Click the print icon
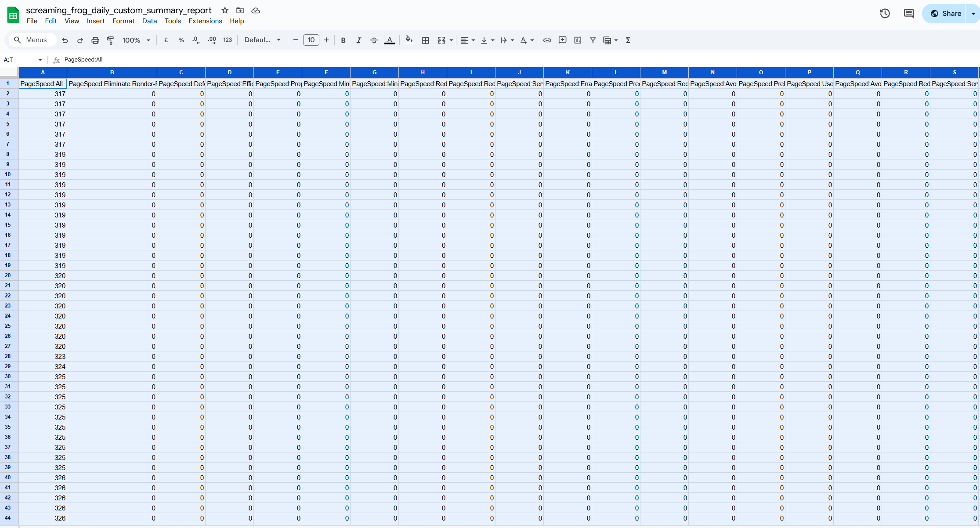Viewport: 980px width, 528px height. [x=95, y=40]
